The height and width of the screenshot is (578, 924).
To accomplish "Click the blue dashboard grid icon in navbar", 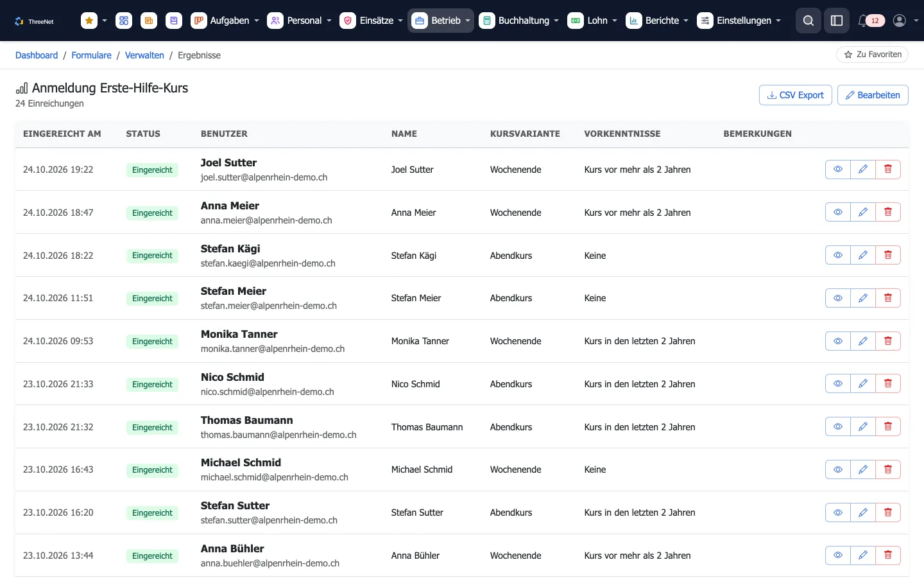I will pyautogui.click(x=124, y=21).
